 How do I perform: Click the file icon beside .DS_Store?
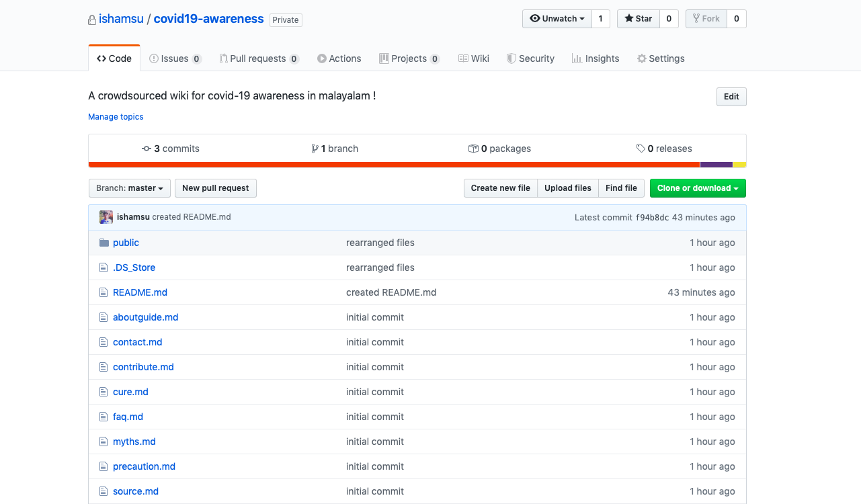pyautogui.click(x=104, y=267)
